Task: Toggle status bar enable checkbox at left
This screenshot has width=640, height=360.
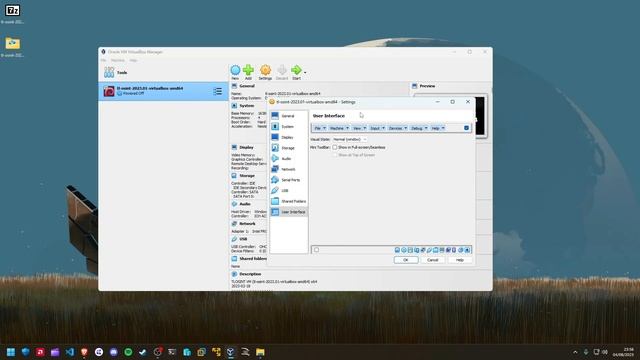Action: coord(316,250)
